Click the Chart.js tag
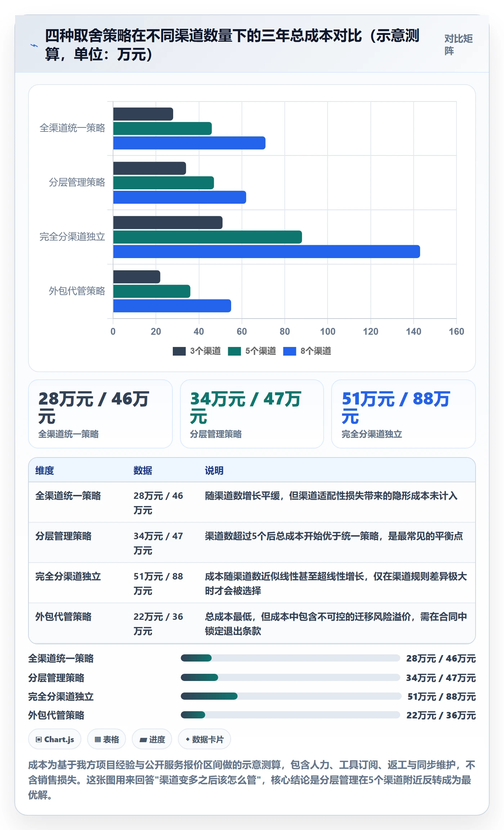The image size is (504, 830). coord(55,739)
